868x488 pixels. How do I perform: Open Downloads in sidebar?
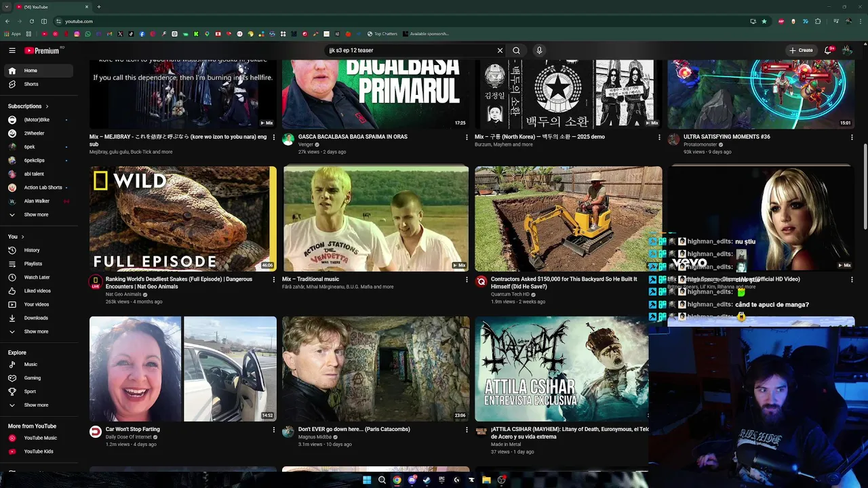pos(39,318)
